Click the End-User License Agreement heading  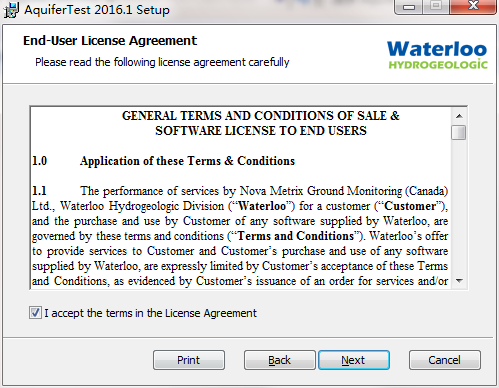(x=110, y=41)
